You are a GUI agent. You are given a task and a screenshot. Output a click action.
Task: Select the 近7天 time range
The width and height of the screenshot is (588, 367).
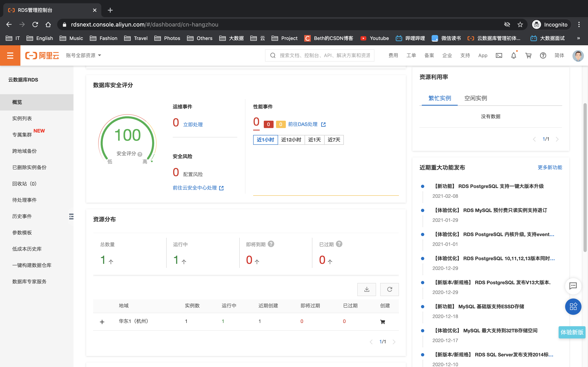click(334, 140)
